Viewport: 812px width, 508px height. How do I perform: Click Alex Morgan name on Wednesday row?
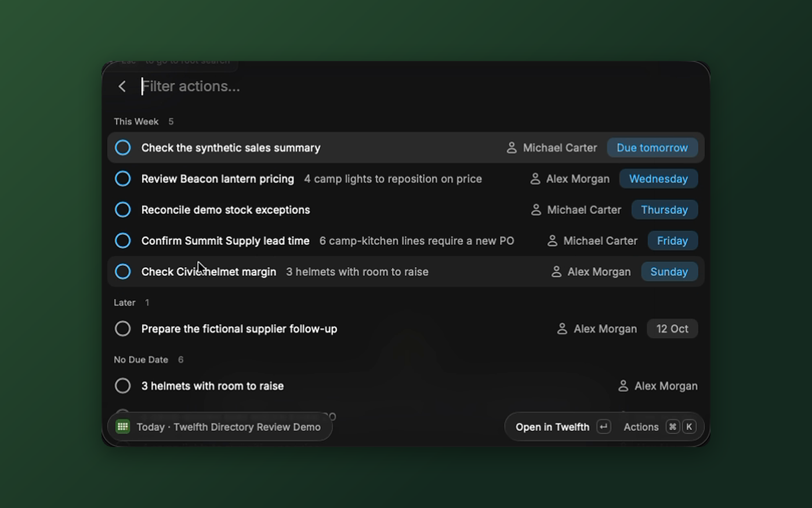(578, 179)
